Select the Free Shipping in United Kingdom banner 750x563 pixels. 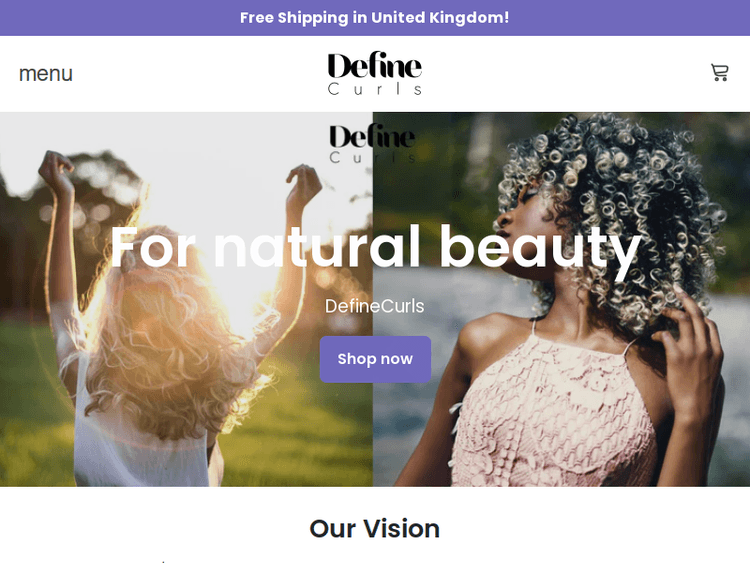coord(375,18)
